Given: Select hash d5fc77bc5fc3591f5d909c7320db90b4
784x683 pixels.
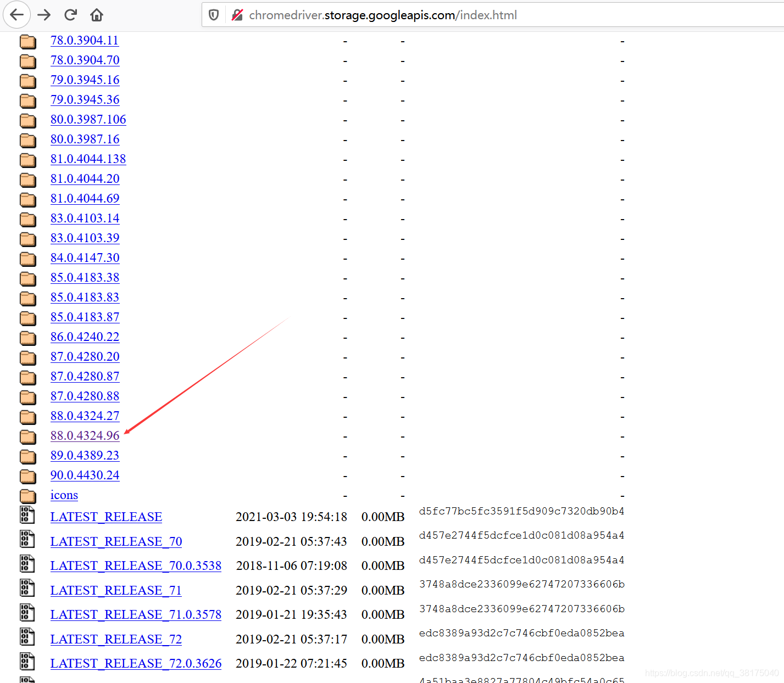Looking at the screenshot, I should pos(522,511).
